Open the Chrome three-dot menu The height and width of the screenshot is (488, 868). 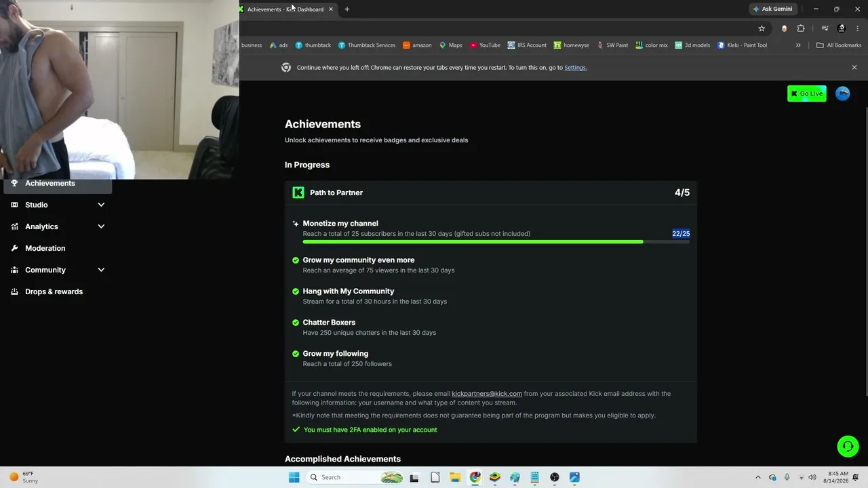tap(858, 28)
